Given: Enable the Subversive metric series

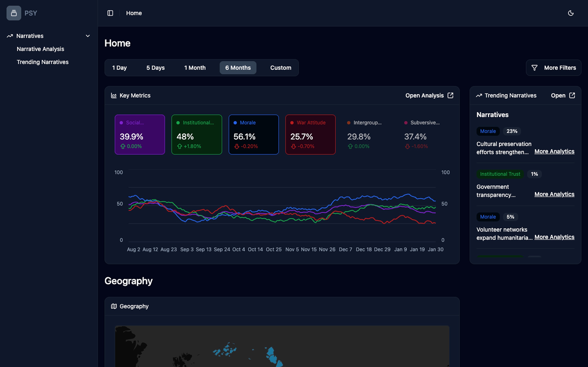Looking at the screenshot, I should pos(424,135).
